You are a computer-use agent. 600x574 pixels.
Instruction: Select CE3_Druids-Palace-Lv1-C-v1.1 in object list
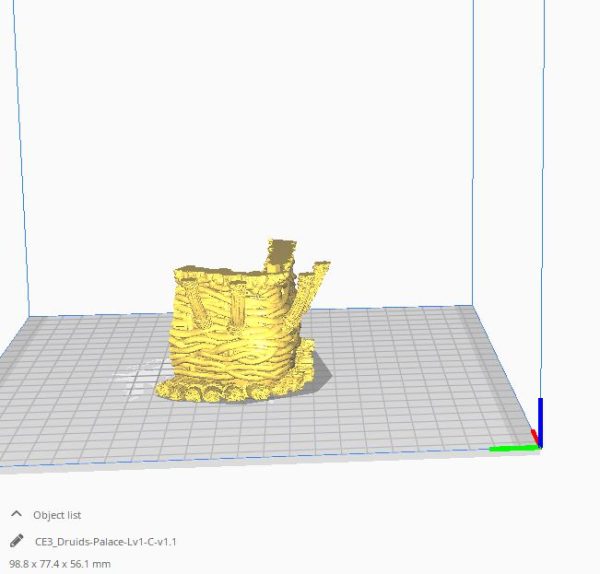point(105,541)
